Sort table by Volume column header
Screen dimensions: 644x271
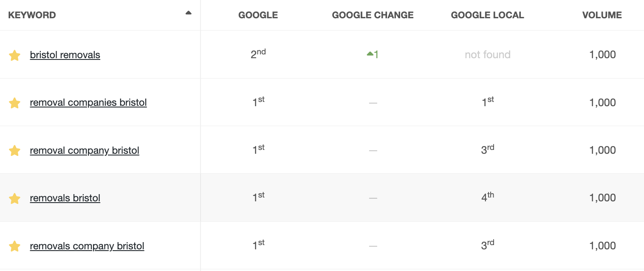pos(602,15)
